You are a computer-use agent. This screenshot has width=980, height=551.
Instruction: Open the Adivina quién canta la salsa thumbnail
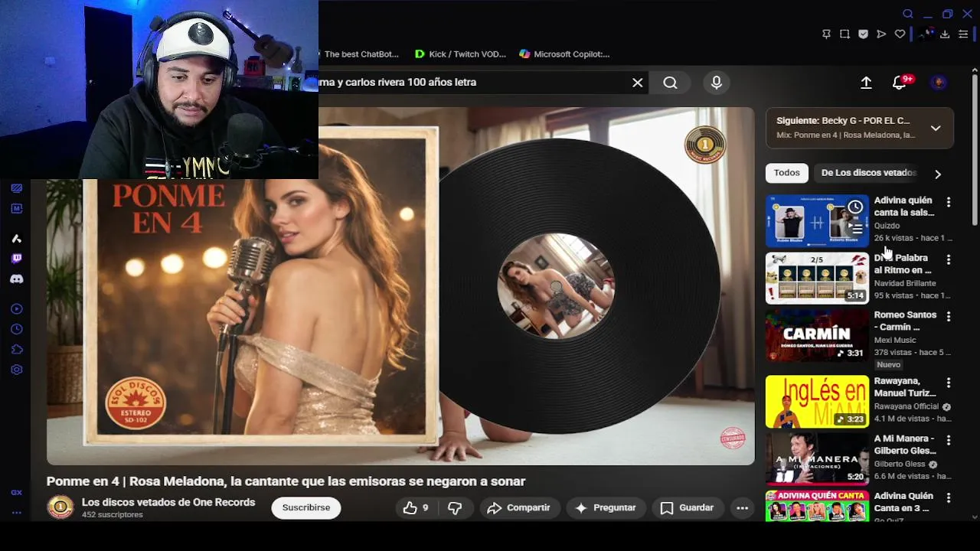point(817,220)
